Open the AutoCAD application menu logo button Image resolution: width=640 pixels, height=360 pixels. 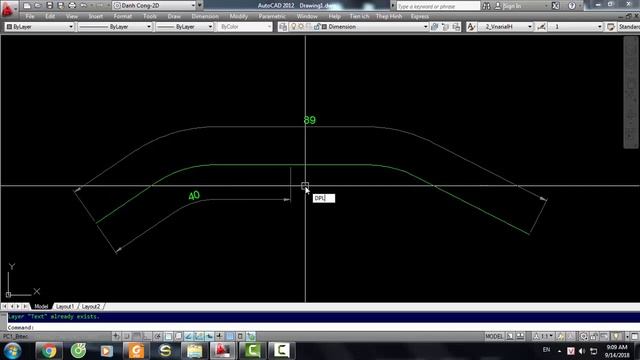pos(8,9)
